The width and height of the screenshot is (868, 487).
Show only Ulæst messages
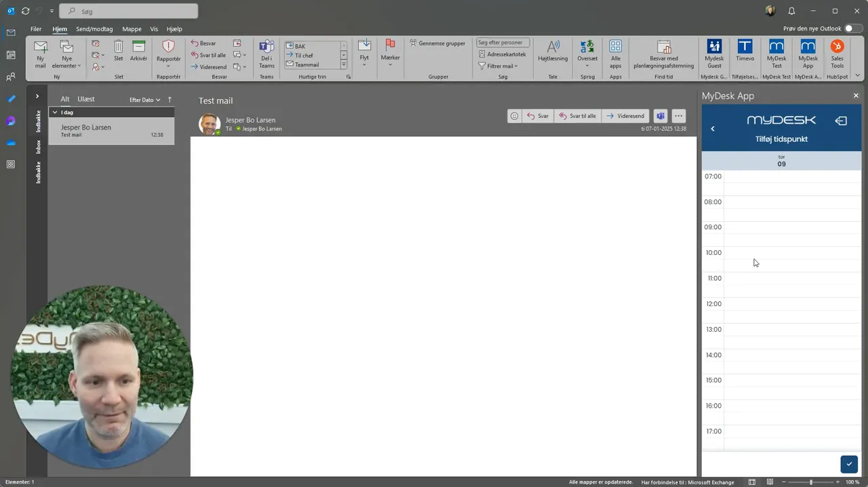86,99
